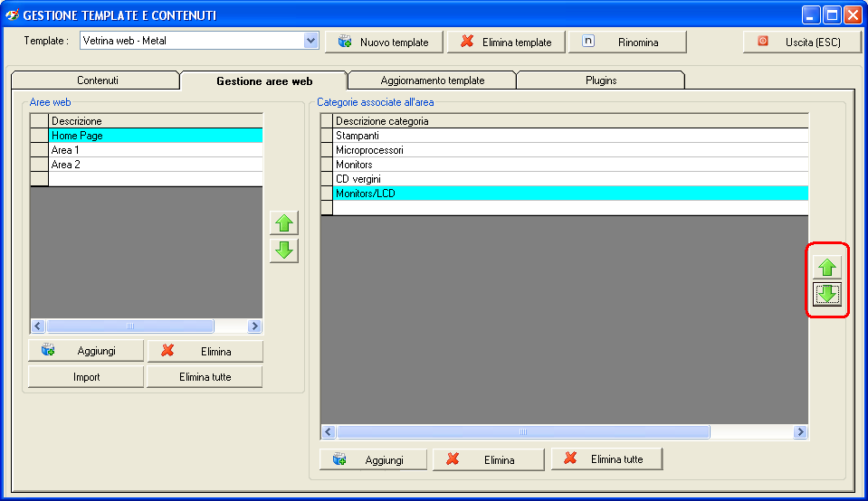Close the Gestione Template window
The image size is (868, 501).
[x=853, y=15]
